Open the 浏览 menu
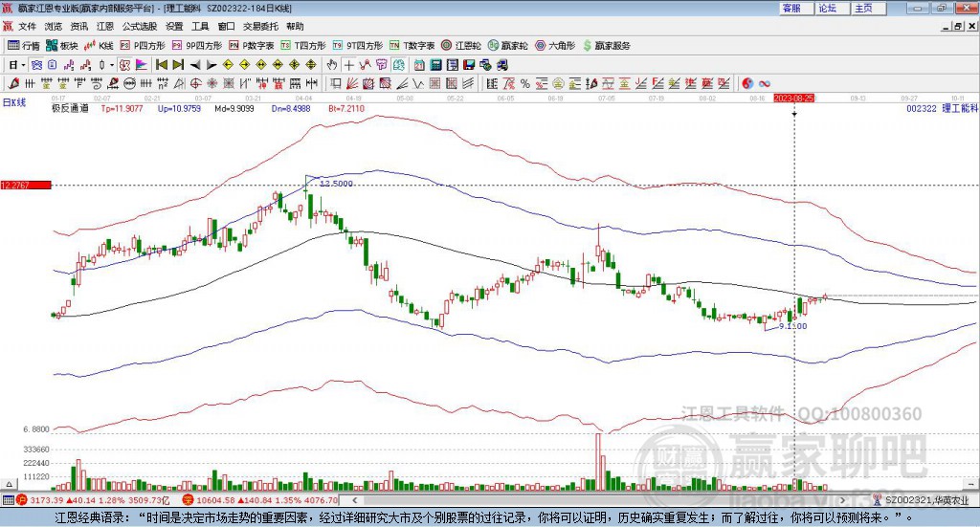 pos(54,26)
